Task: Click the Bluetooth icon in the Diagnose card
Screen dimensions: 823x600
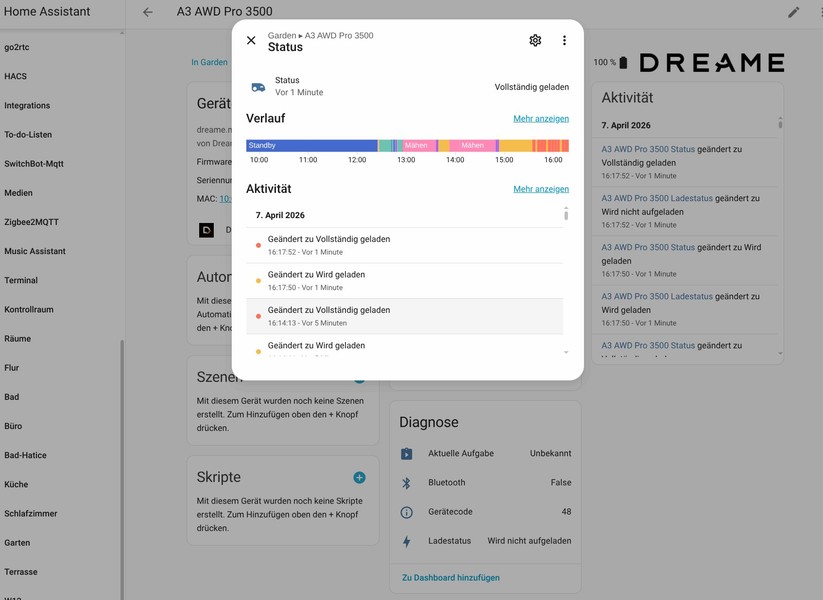Action: click(405, 482)
